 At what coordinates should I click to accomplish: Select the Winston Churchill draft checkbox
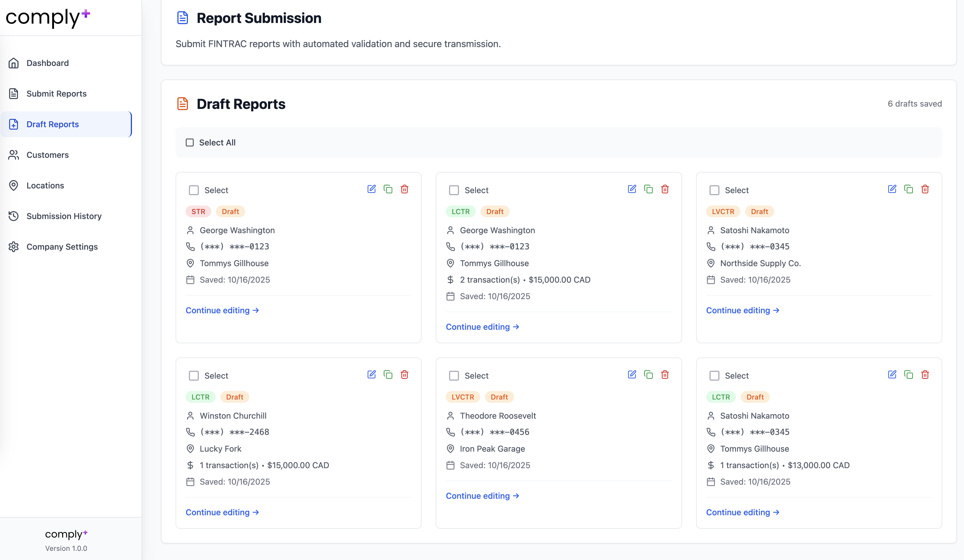click(x=194, y=375)
